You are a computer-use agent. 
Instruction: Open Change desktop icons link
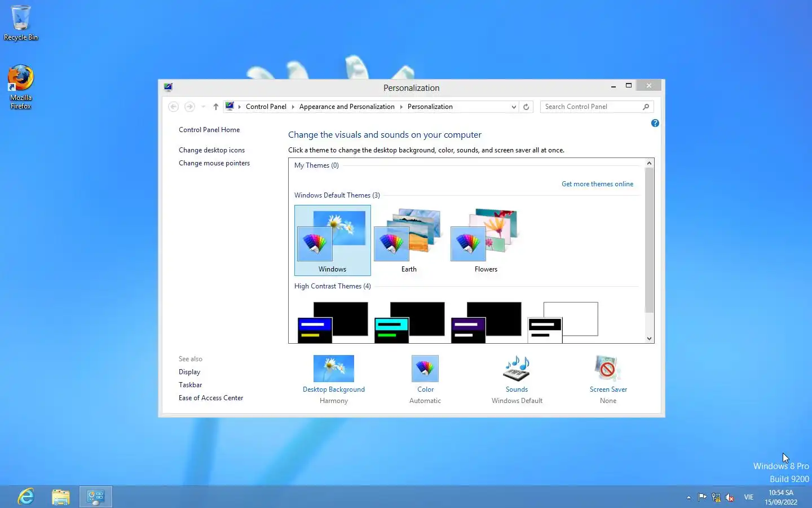[x=211, y=150]
